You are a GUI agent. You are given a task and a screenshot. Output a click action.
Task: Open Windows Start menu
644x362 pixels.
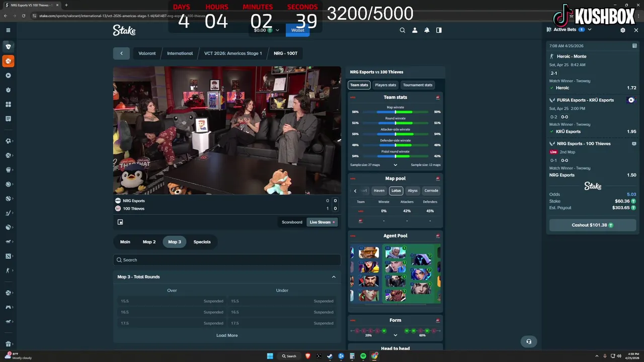pyautogui.click(x=270, y=356)
